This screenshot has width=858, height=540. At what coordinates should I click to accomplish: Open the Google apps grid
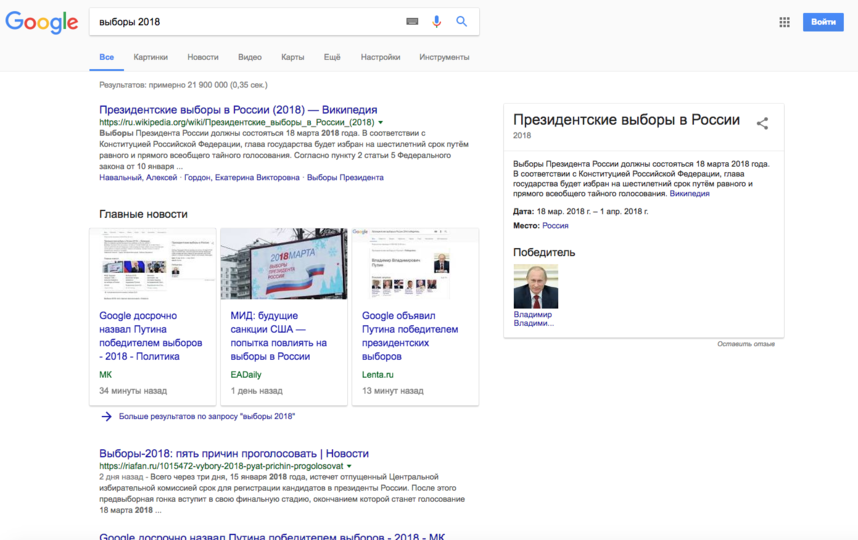784,22
